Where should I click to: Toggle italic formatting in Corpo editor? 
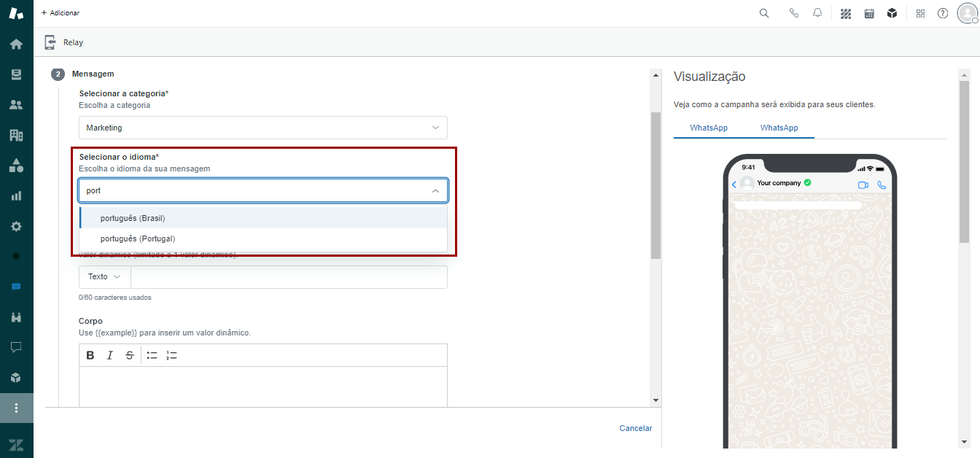tap(110, 355)
